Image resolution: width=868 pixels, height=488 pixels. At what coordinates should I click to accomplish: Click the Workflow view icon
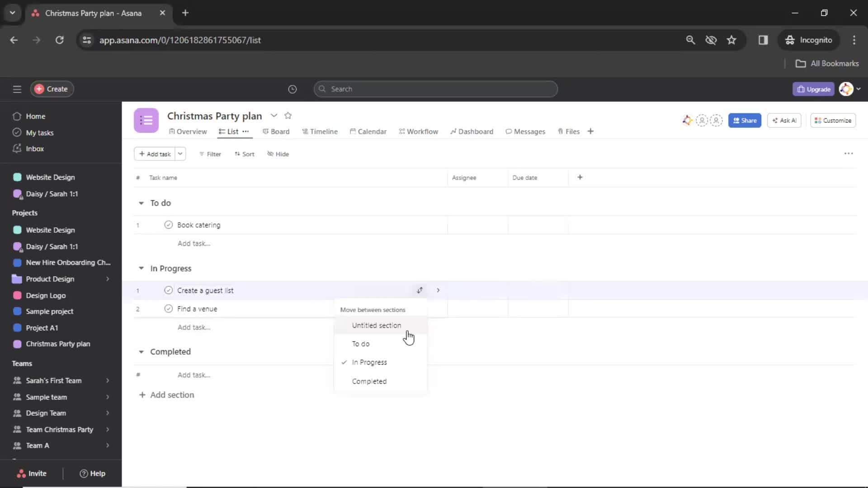click(403, 131)
